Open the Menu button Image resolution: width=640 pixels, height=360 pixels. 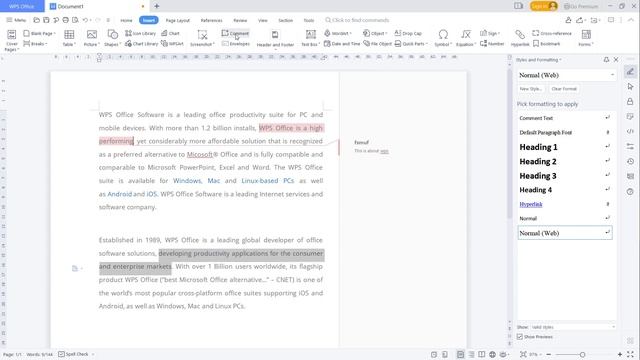point(16,20)
